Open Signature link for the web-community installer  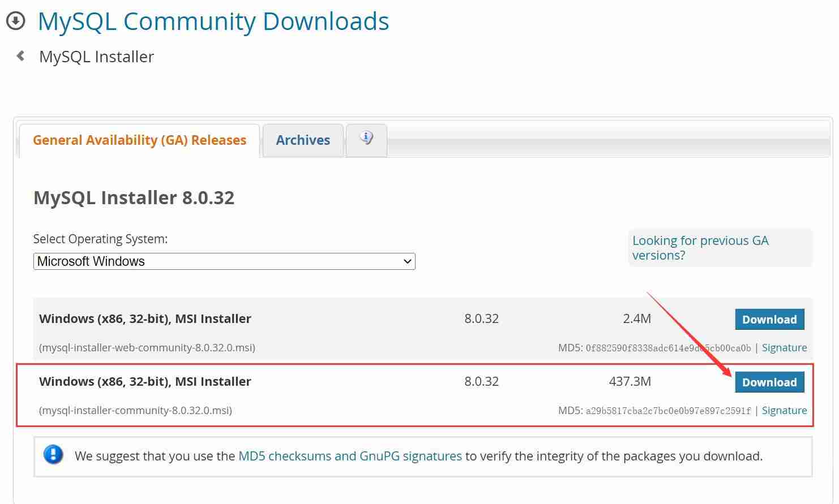point(784,348)
